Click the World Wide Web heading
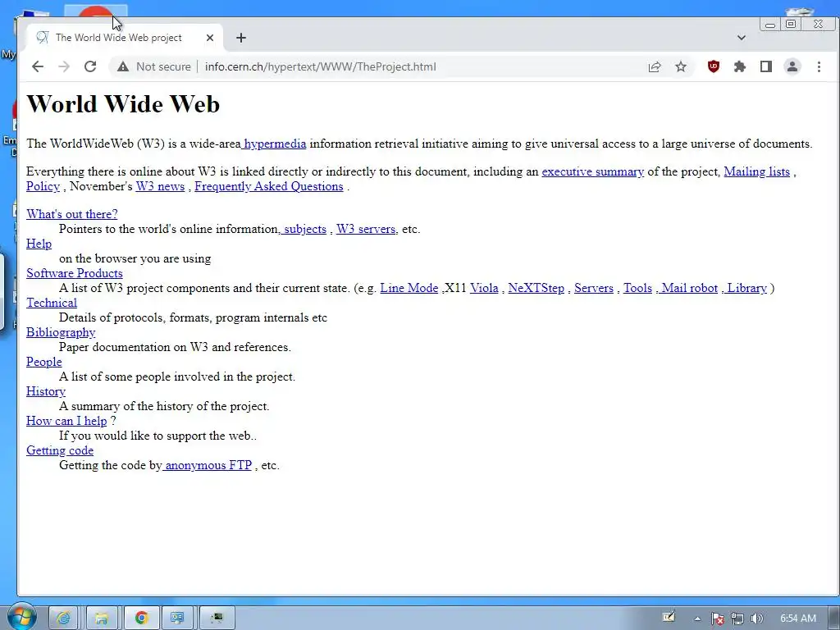The width and height of the screenshot is (840, 630). point(123,104)
